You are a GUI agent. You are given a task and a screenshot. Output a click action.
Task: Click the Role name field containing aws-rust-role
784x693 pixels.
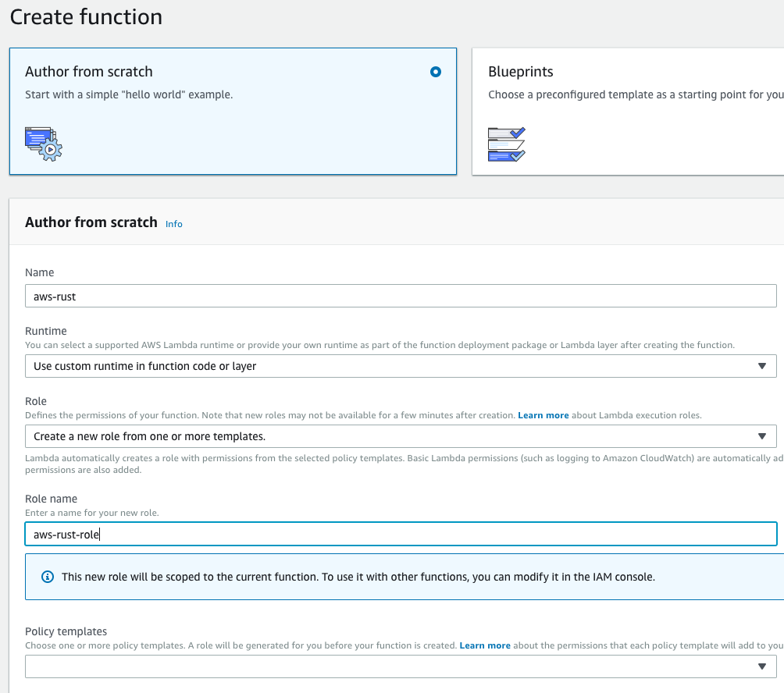[400, 534]
